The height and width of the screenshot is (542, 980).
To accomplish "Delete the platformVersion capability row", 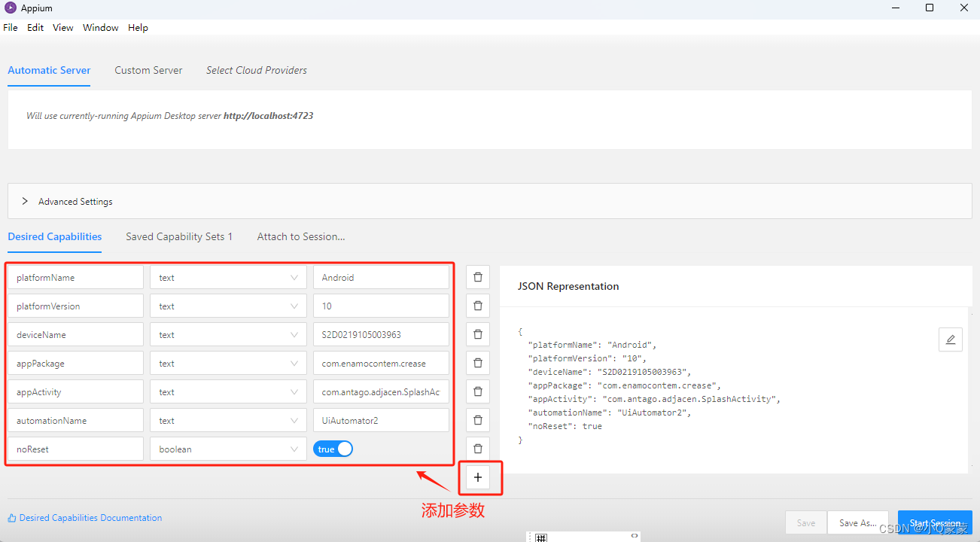I will pyautogui.click(x=478, y=306).
